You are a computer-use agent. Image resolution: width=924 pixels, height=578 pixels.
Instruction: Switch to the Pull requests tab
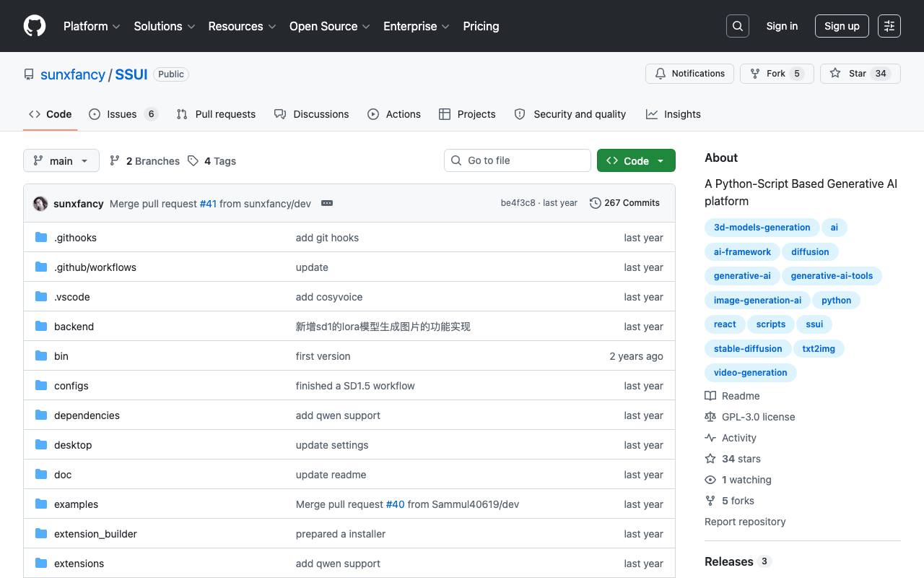(216, 114)
